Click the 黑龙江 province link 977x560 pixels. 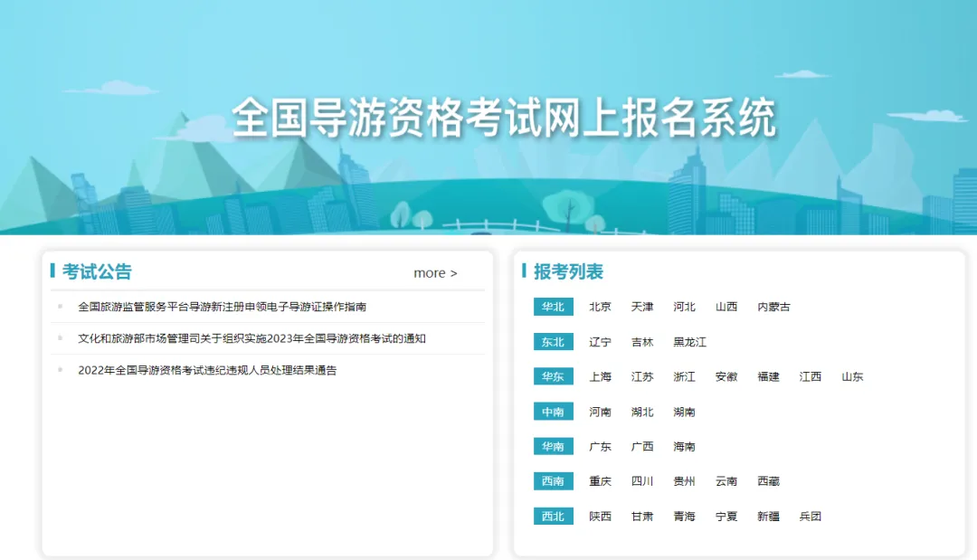click(x=689, y=342)
